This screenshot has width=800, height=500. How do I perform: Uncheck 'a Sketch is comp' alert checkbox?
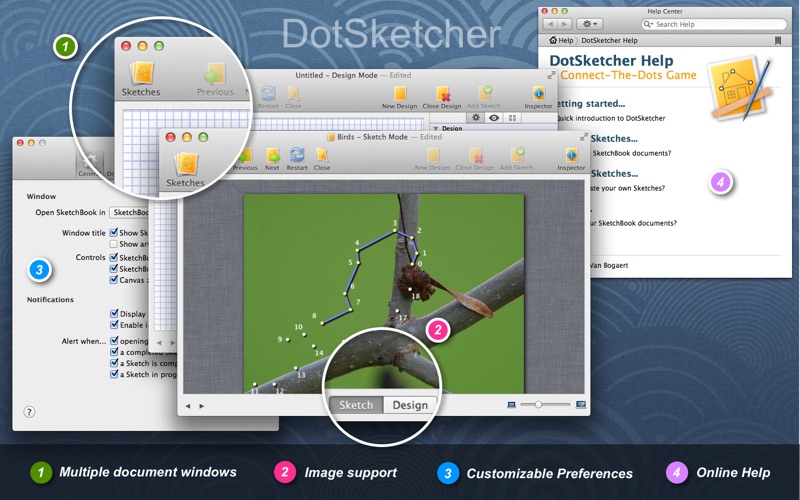[x=114, y=363]
